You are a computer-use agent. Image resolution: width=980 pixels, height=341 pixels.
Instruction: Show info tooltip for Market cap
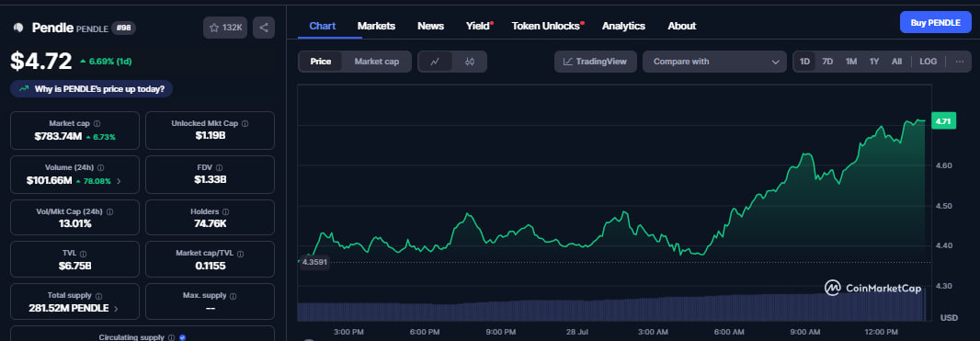(97, 124)
